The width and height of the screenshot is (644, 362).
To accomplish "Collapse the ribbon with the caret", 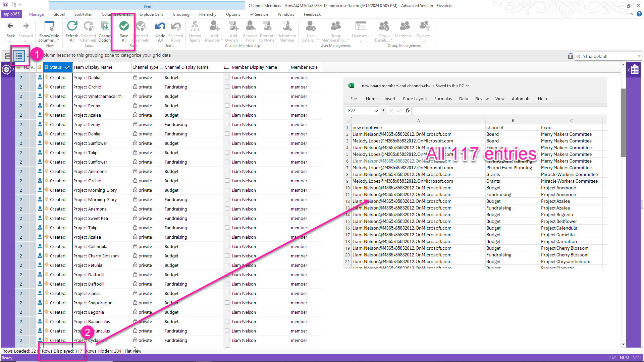I will 632,14.
